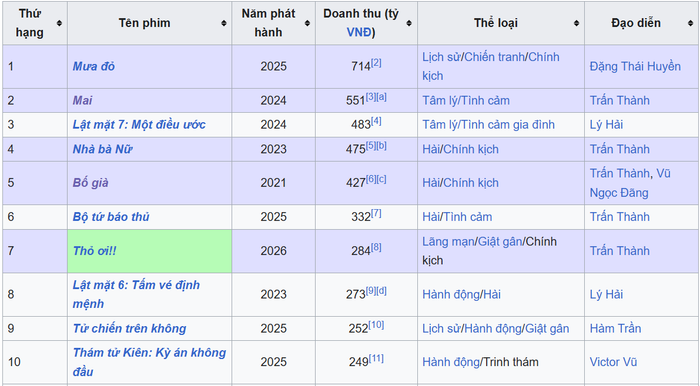Open citation [2] next to 714
Viewport: 700px width, 386px height.
376,63
